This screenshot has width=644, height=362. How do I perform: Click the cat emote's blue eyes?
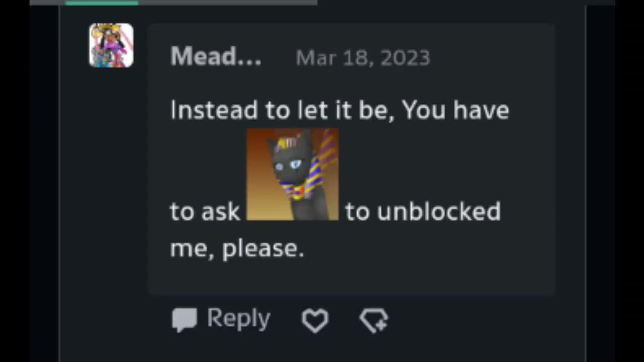pos(288,164)
